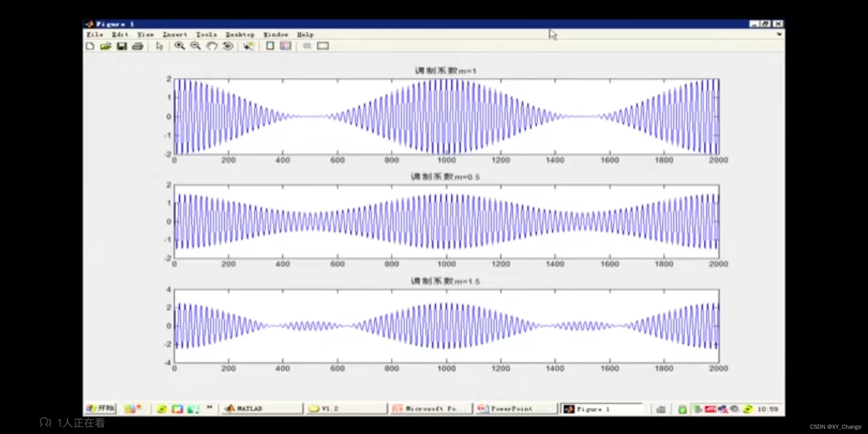Insert legend using toolbar icon

tap(286, 46)
